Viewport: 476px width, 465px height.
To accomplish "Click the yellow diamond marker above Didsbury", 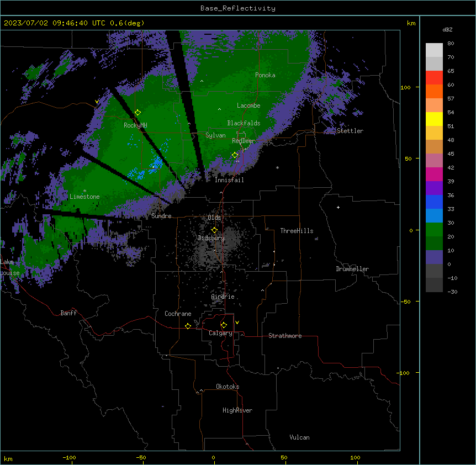I will coord(214,230).
